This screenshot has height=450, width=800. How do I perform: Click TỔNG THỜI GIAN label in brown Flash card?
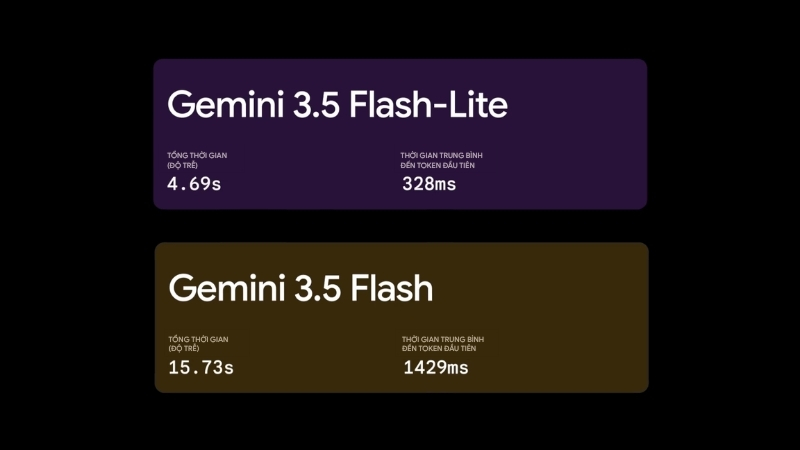point(198,339)
